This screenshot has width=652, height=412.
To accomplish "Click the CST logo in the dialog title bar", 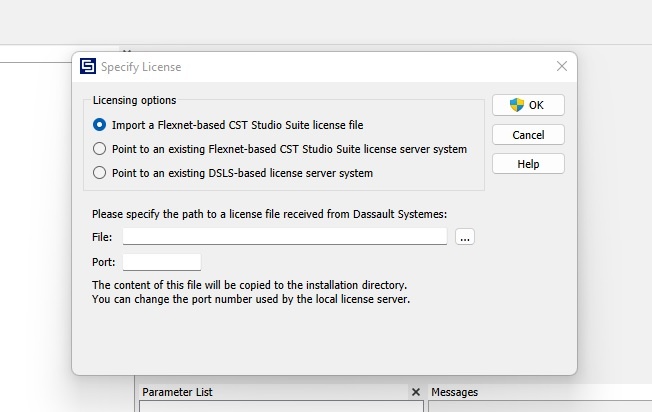I will point(87,67).
